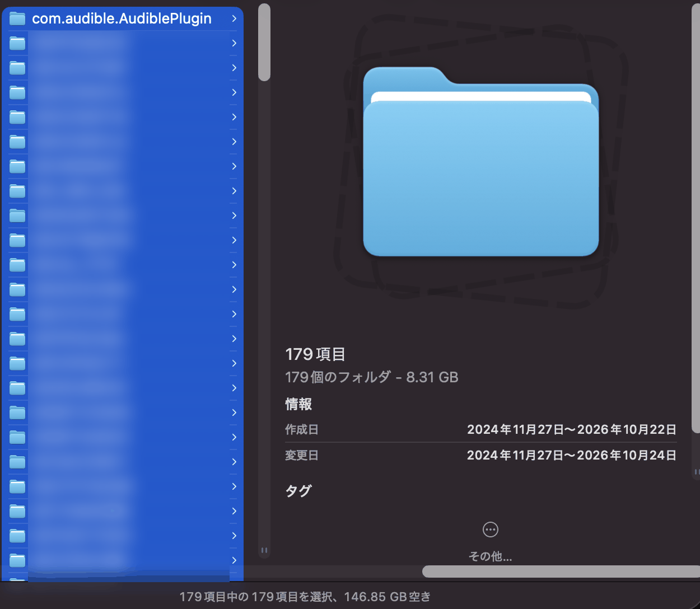This screenshot has height=609, width=700.
Task: Click the file list column vertical scrollbar
Action: pos(264,43)
